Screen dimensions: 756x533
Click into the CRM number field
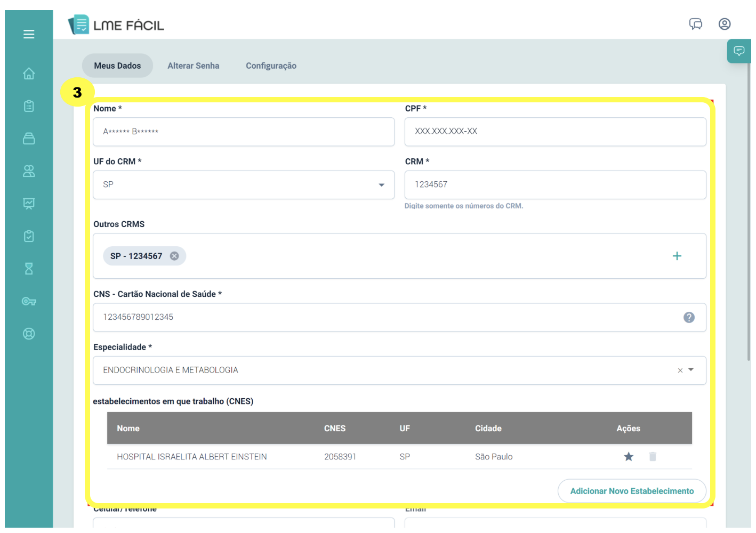click(x=554, y=185)
